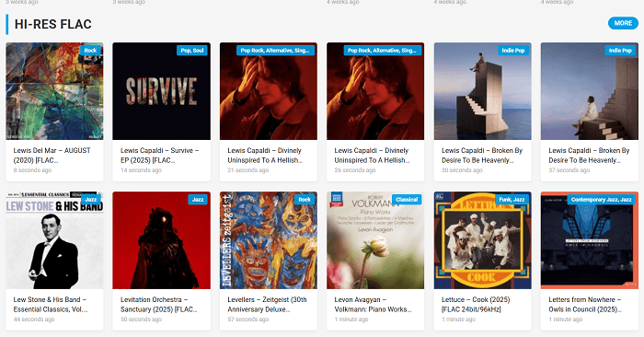Image resolution: width=644 pixels, height=337 pixels.
Task: Open Levon Avagyan – Volkmann: Piano Works title
Action: coord(373,305)
